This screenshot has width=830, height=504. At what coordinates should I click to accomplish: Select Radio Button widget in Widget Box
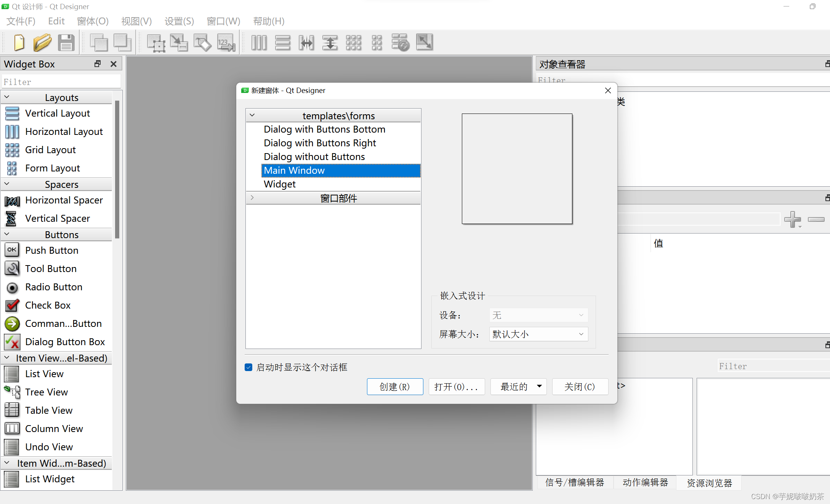pos(53,287)
